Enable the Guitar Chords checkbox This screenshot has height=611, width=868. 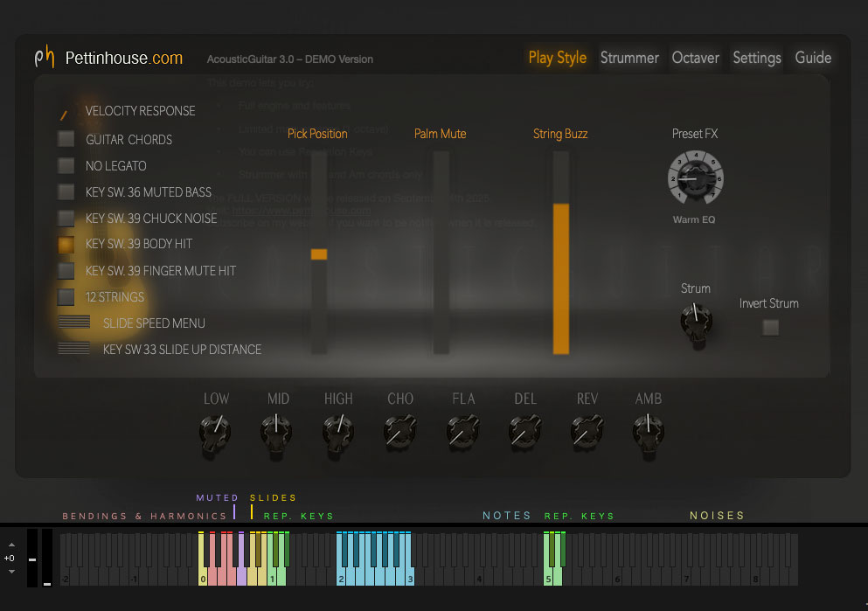click(66, 138)
